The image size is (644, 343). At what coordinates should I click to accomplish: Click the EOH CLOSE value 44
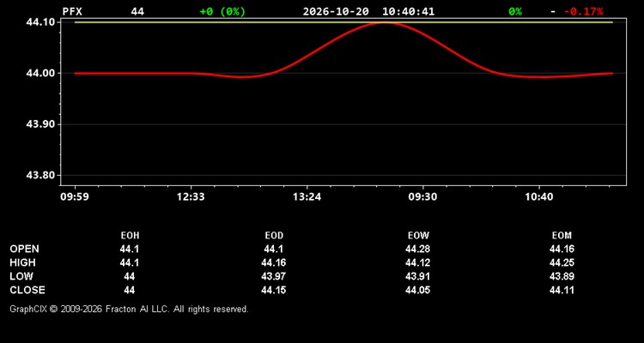130,290
